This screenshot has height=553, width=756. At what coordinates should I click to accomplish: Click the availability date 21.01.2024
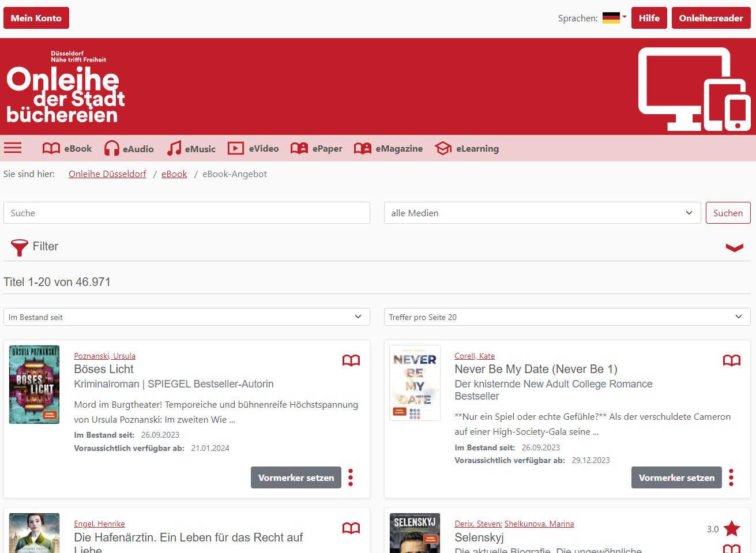point(210,448)
